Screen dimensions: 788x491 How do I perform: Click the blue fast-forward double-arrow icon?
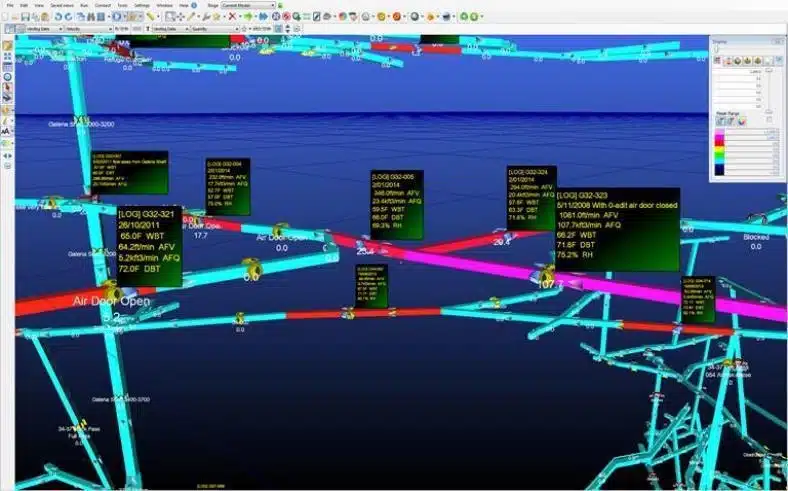tap(264, 17)
